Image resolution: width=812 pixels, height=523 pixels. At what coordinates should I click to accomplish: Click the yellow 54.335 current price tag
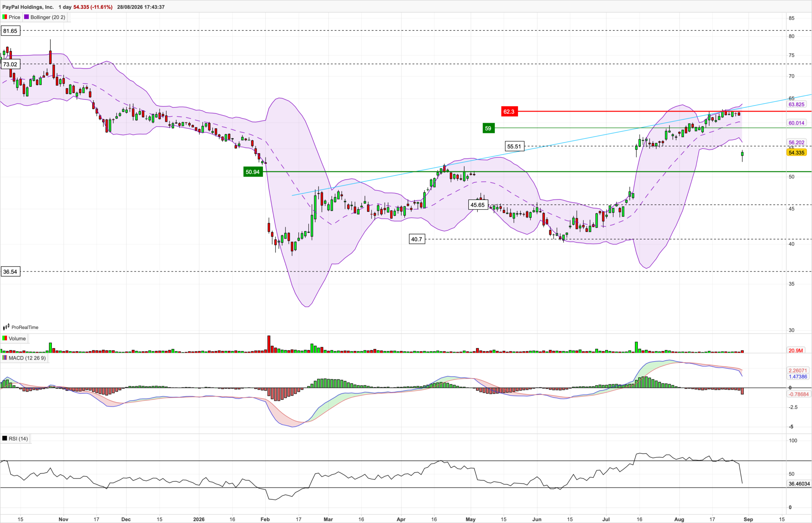coord(797,153)
